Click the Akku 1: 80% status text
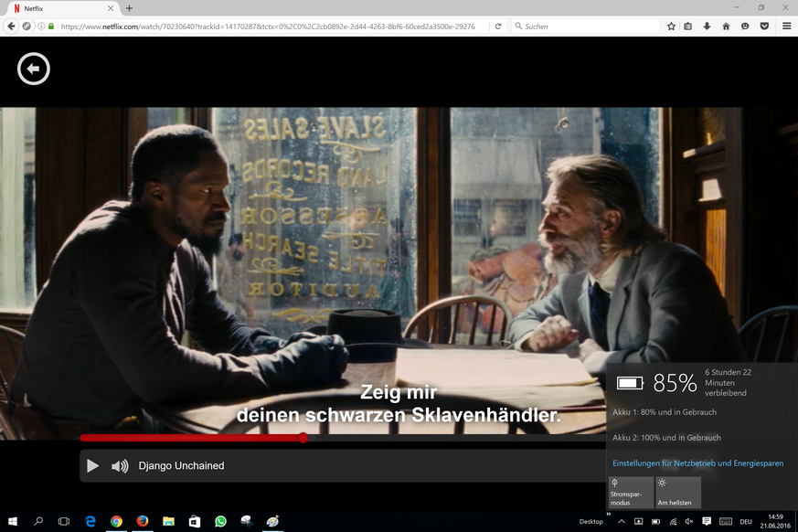798x532 pixels. click(665, 412)
